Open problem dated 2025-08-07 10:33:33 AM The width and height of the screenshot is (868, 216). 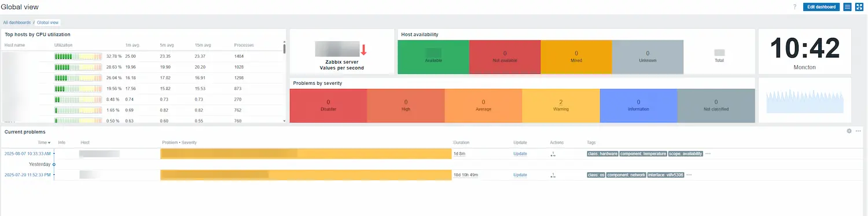(27, 154)
